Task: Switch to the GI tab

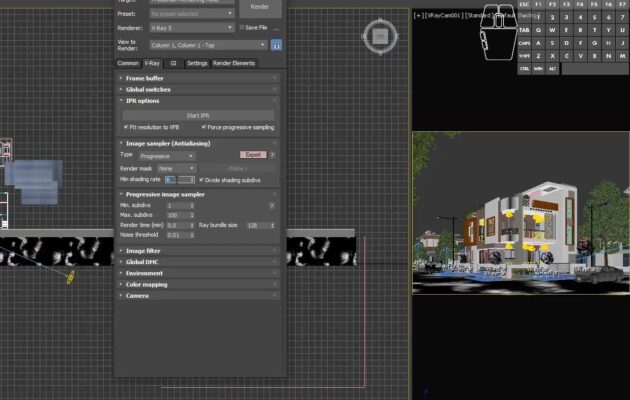Action: pos(173,63)
